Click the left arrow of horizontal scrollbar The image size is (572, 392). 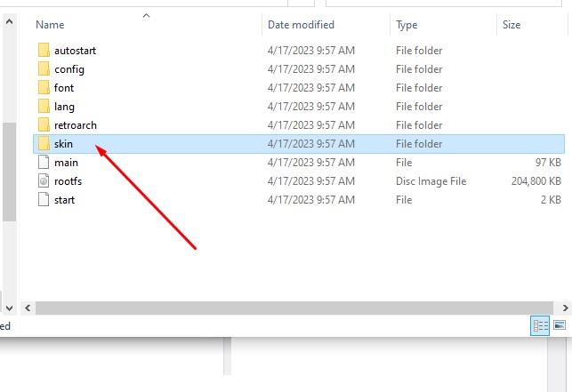pos(28,308)
